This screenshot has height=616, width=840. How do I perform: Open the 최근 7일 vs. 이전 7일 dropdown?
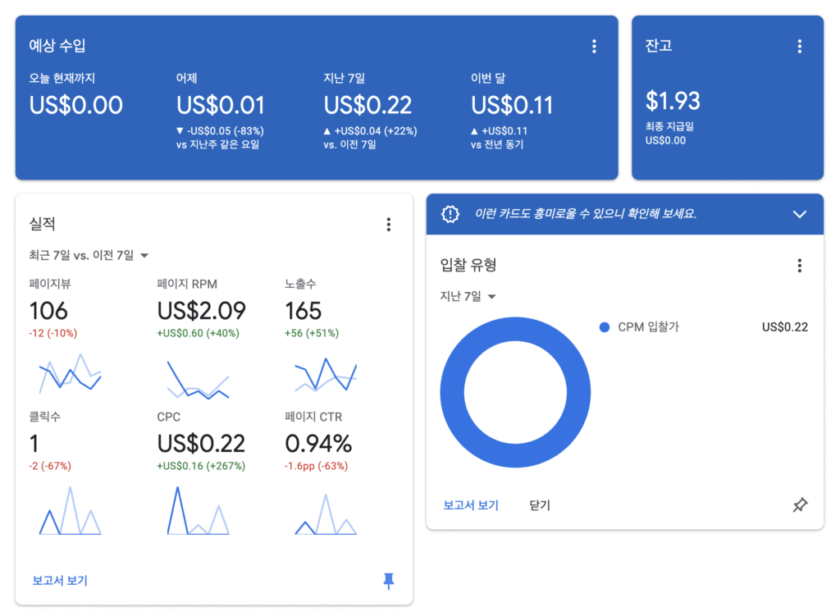tap(89, 255)
